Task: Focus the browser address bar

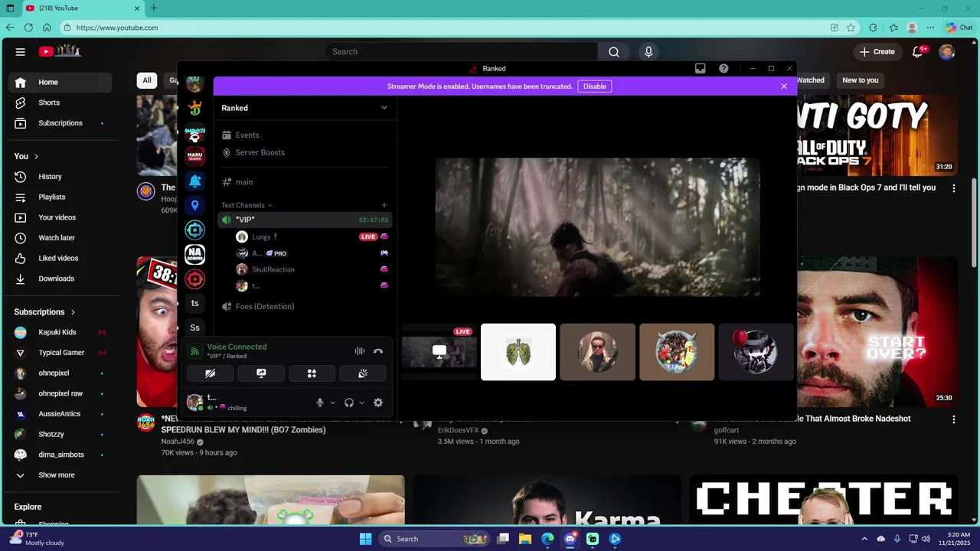Action: 444,28
